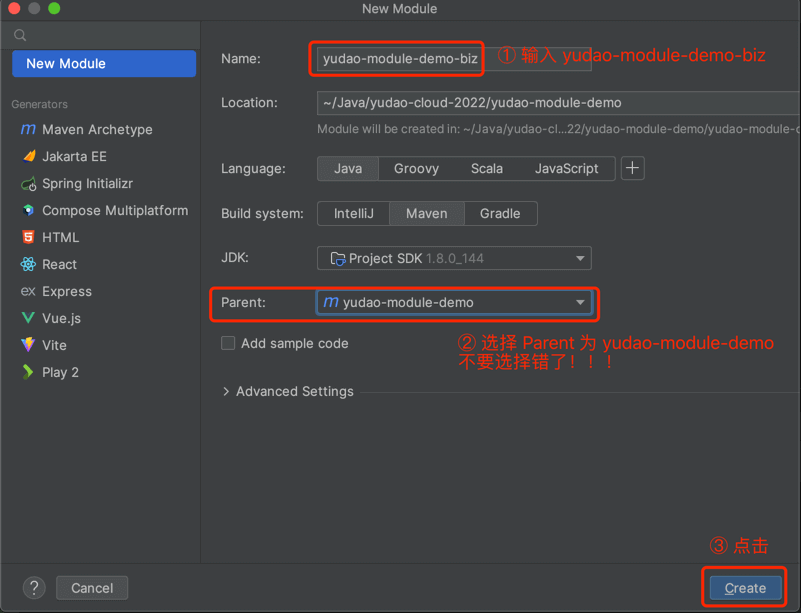Set the language to Groovy

[416, 168]
